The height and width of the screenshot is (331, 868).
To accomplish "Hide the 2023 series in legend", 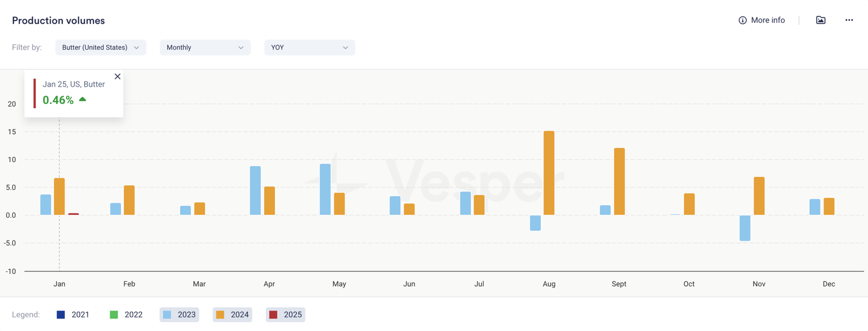I will 179,315.
